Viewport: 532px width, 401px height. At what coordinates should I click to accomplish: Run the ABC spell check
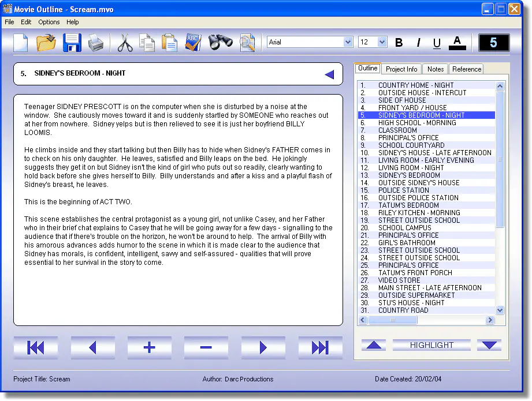click(194, 43)
